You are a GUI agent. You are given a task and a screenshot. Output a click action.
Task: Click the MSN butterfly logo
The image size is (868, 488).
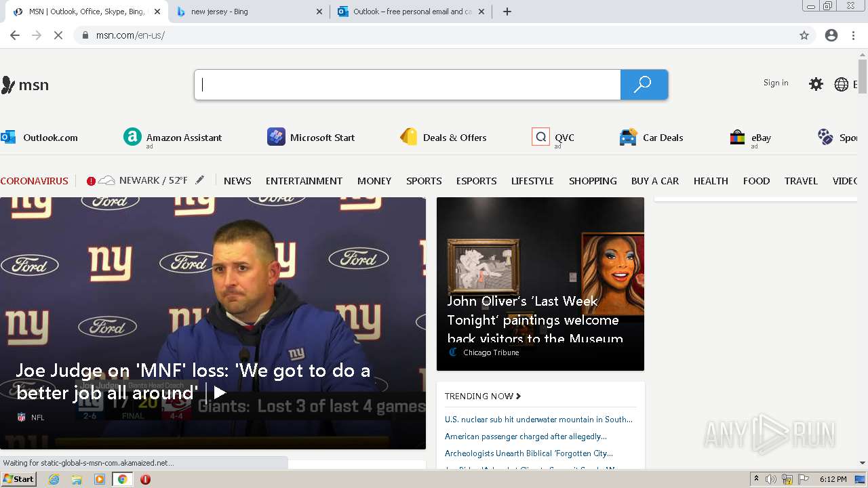[8, 85]
